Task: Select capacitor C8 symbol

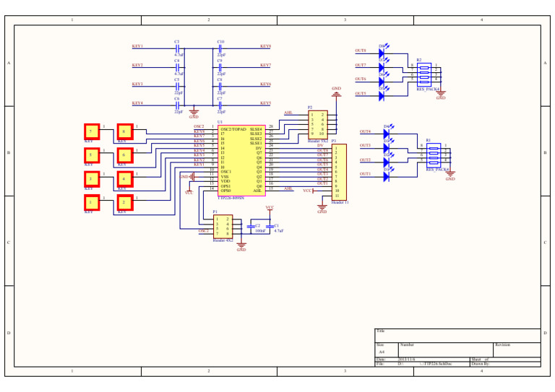Action: (220, 87)
